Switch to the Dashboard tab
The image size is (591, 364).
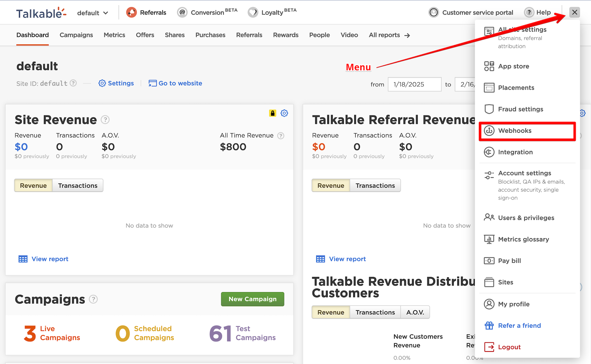[33, 35]
